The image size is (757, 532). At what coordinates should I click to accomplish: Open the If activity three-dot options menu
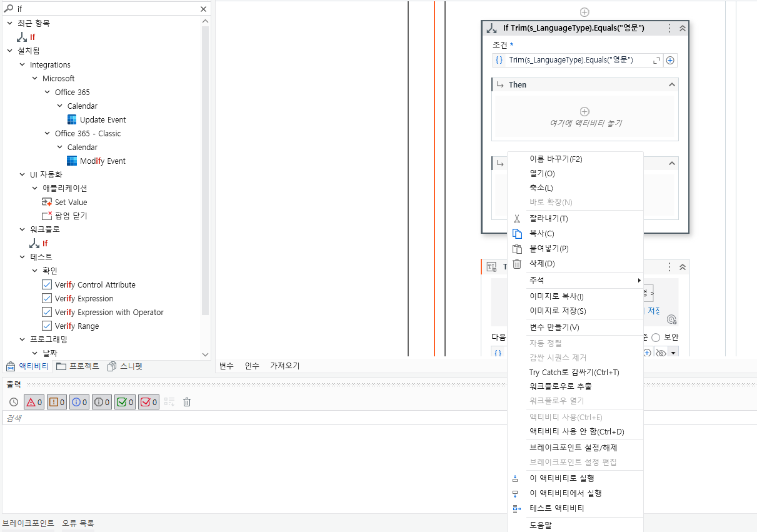(669, 28)
